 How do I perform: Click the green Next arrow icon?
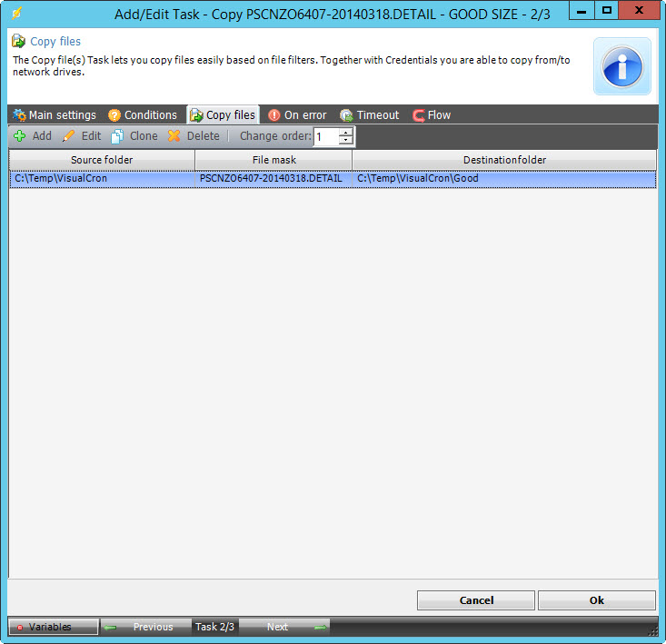[x=320, y=627]
